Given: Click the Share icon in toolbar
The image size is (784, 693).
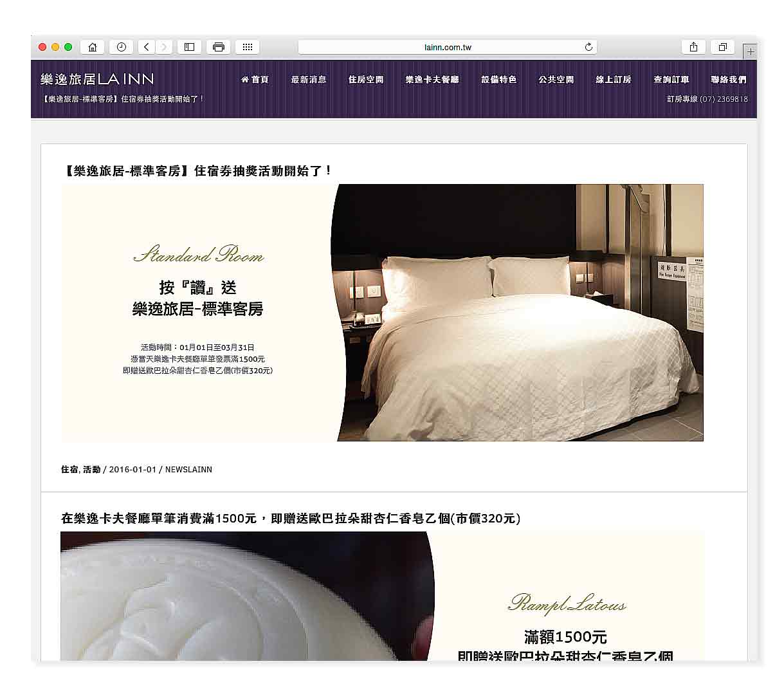Looking at the screenshot, I should click(693, 47).
